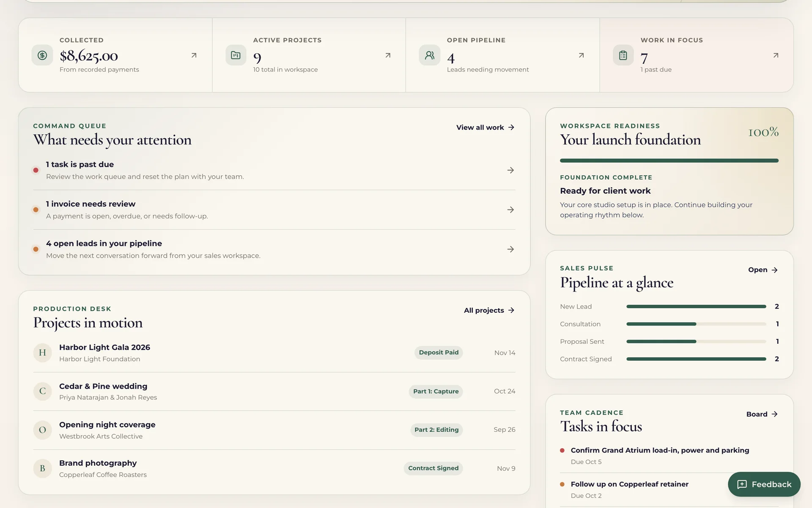Viewport: 812px width, 508px height.
Task: Open 4 open leads in your pipeline
Action: click(274, 249)
